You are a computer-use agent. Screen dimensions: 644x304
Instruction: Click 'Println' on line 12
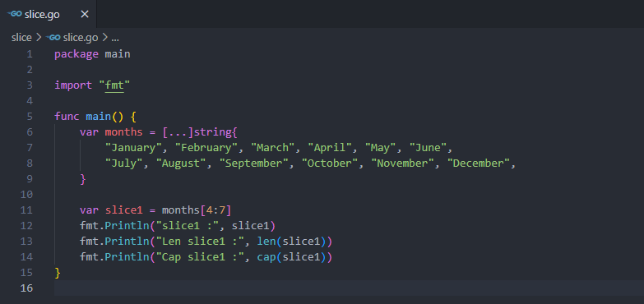click(x=127, y=226)
